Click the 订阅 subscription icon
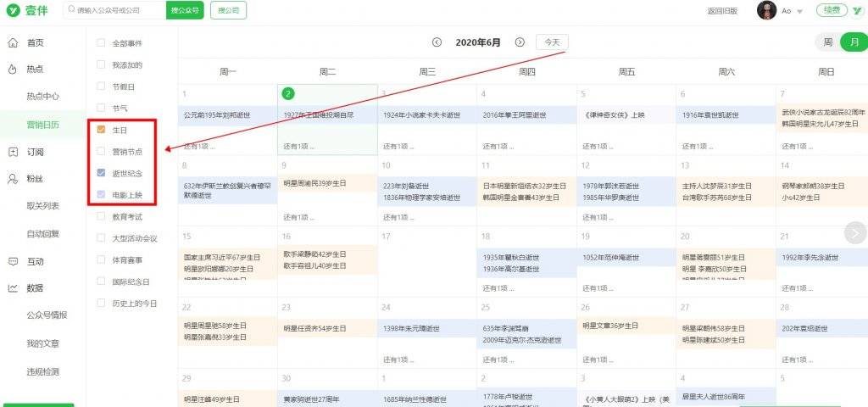Screen dimensions: 868x407 (x=13, y=152)
